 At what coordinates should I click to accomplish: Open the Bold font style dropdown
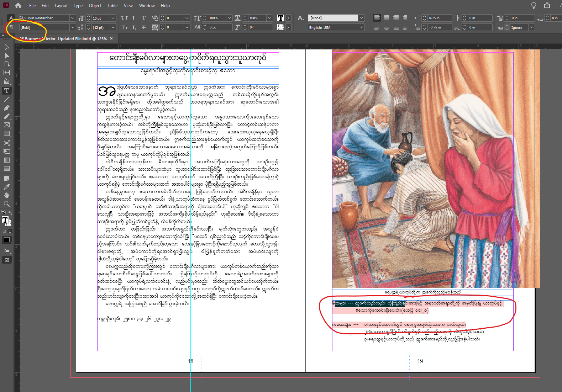point(73,27)
